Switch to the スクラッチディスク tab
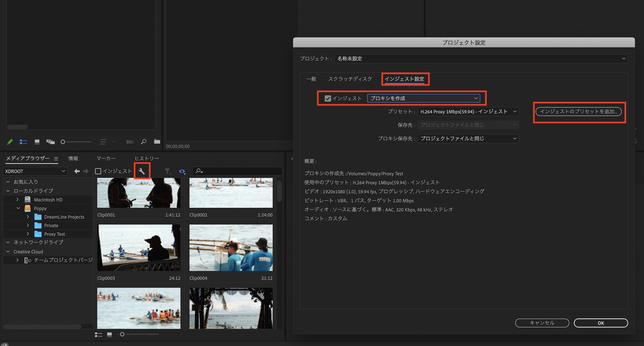Viewport: 644px width, 346px height. point(350,79)
